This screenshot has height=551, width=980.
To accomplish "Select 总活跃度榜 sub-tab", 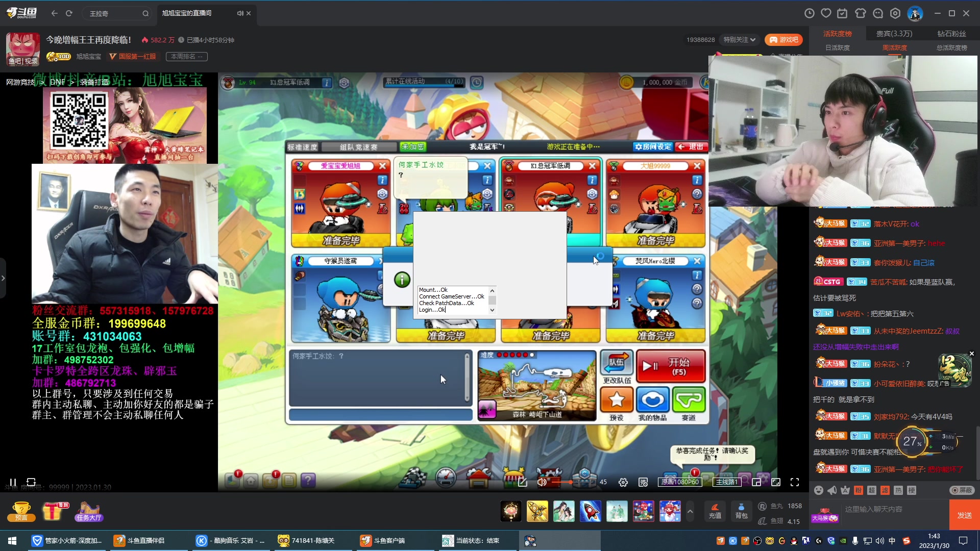I will pos(952,48).
